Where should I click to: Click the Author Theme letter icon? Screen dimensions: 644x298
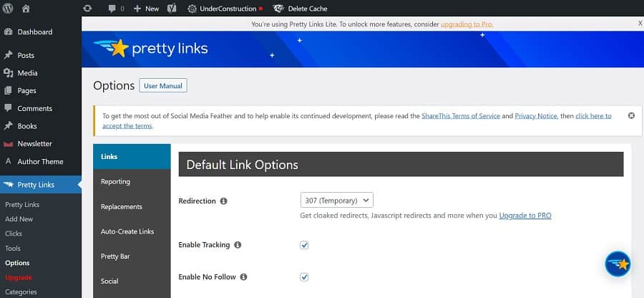[8, 161]
